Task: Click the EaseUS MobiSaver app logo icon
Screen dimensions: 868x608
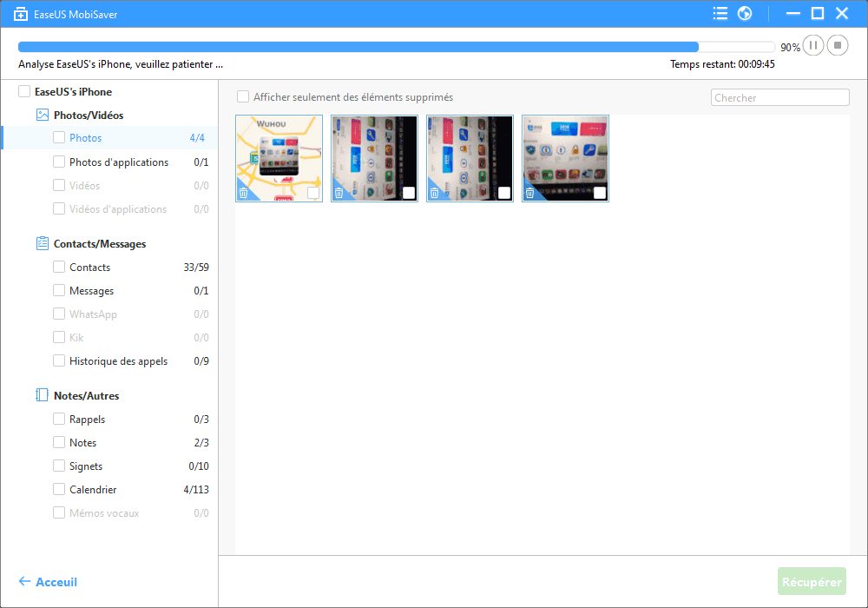Action: pos(20,14)
